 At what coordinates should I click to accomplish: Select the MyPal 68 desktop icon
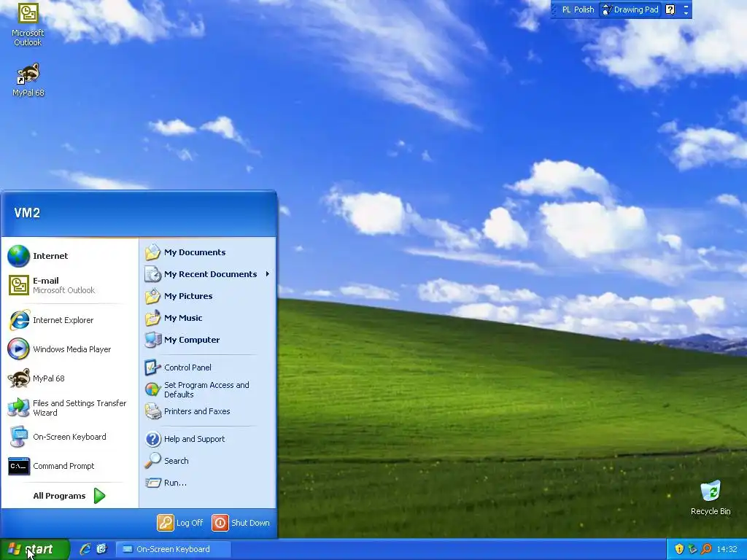[28, 80]
